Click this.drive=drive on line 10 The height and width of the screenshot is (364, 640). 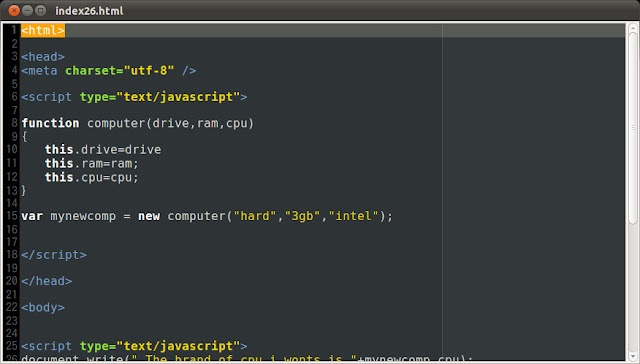(103, 150)
